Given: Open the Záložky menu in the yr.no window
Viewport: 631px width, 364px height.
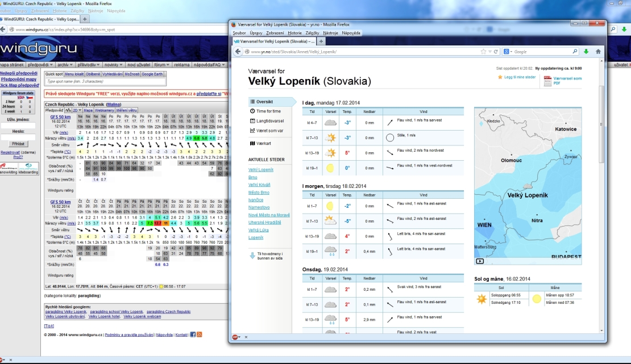Looking at the screenshot, I should coord(312,33).
